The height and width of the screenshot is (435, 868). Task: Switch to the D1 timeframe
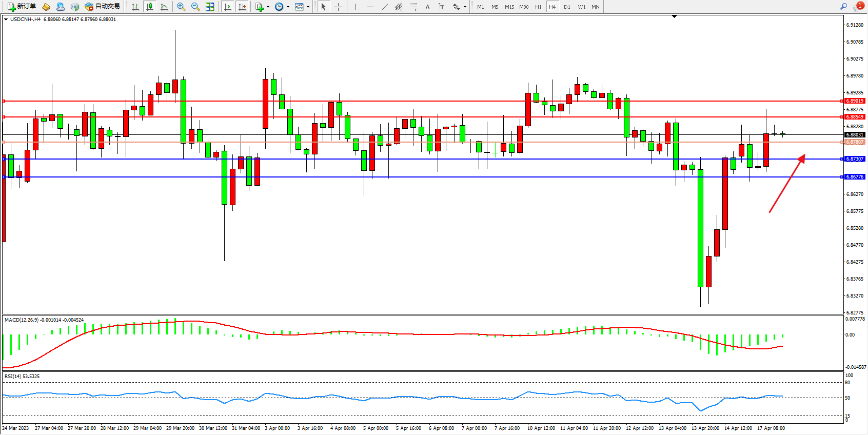(x=567, y=7)
